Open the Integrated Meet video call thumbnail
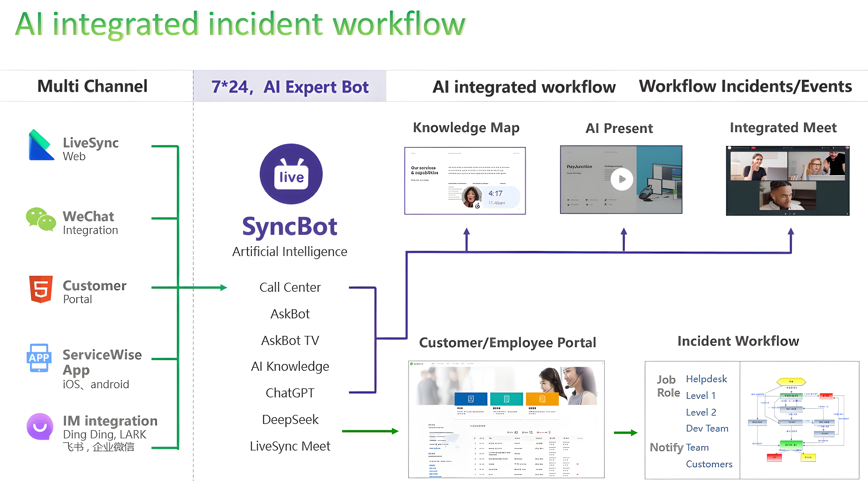The width and height of the screenshot is (868, 481). [788, 181]
